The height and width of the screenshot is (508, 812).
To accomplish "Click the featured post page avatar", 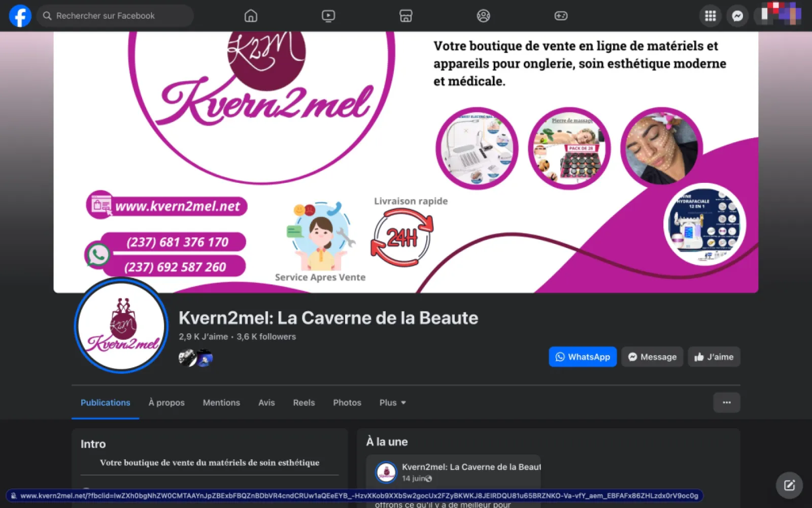I will click(386, 472).
